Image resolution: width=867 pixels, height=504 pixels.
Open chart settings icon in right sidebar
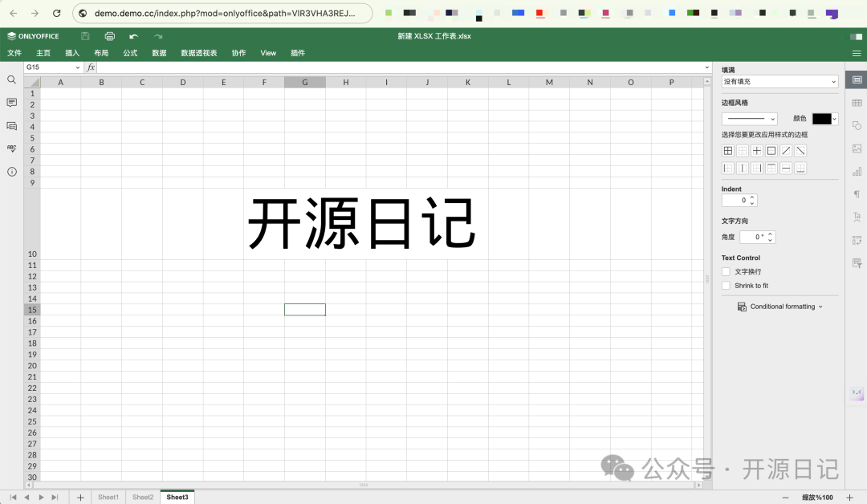pyautogui.click(x=857, y=171)
